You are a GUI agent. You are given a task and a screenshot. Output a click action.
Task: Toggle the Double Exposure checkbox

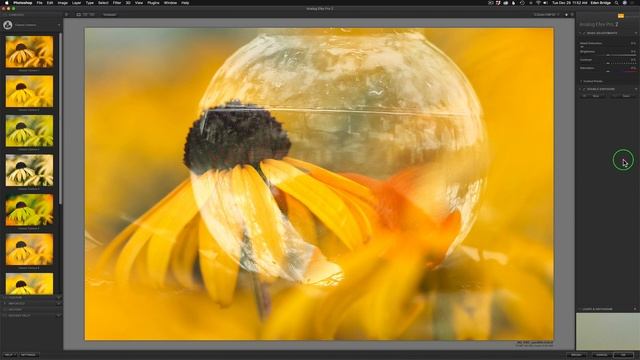tap(584, 89)
